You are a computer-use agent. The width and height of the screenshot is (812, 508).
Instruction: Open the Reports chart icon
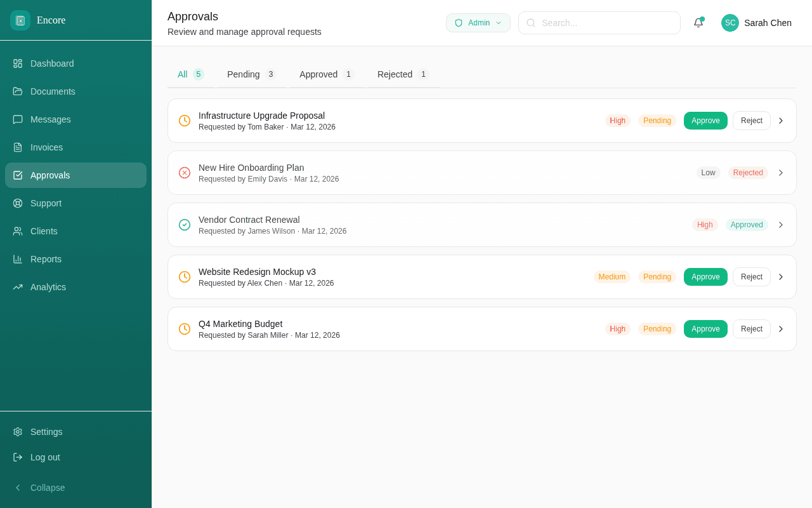[x=17, y=259]
